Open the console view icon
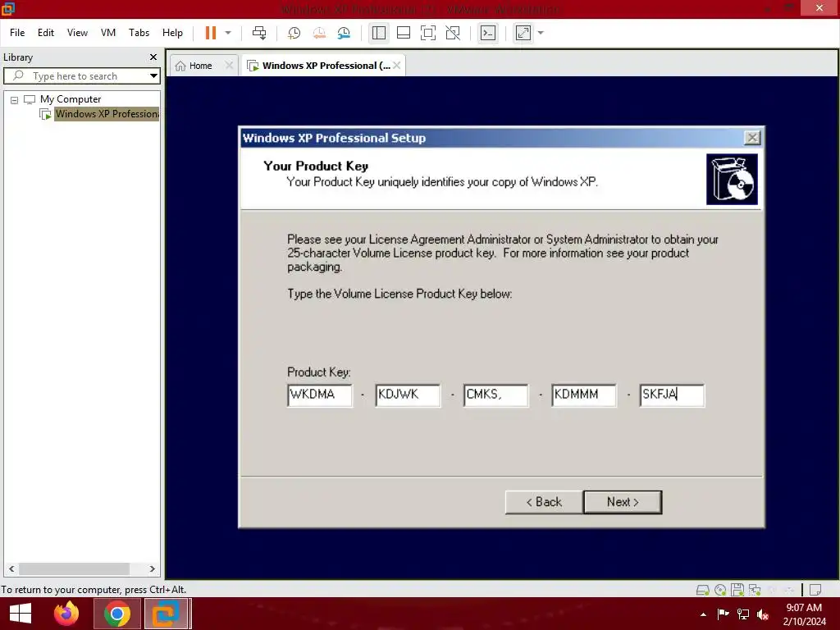Screen dimensions: 840x630 click(x=487, y=33)
